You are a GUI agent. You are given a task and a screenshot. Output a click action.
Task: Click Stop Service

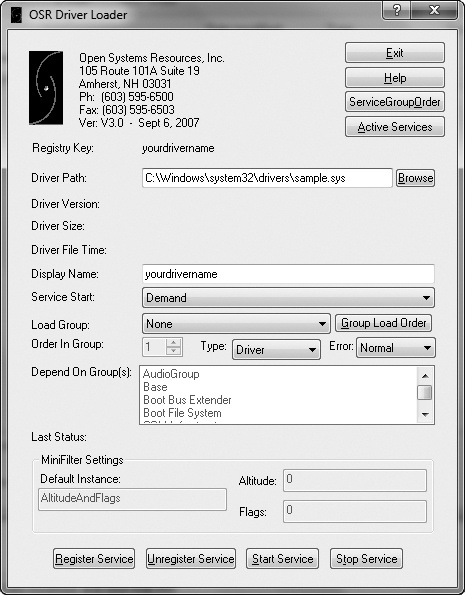pyautogui.click(x=366, y=559)
